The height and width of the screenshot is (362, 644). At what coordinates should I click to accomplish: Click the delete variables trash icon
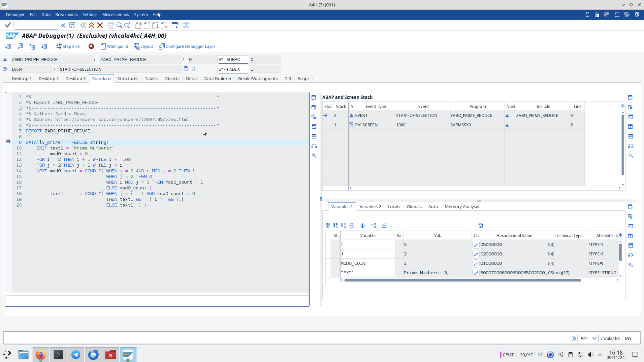[327, 226]
